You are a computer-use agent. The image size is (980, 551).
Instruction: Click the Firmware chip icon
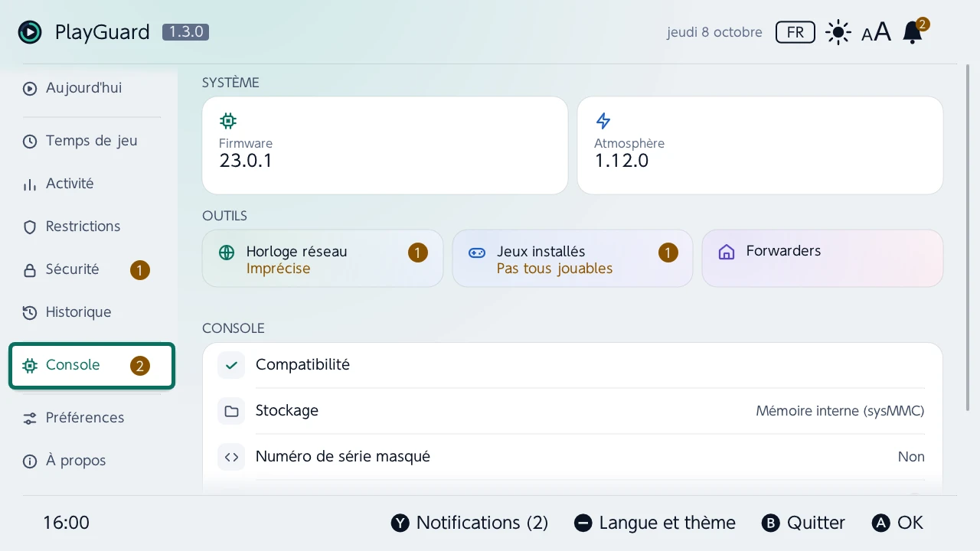pyautogui.click(x=227, y=121)
